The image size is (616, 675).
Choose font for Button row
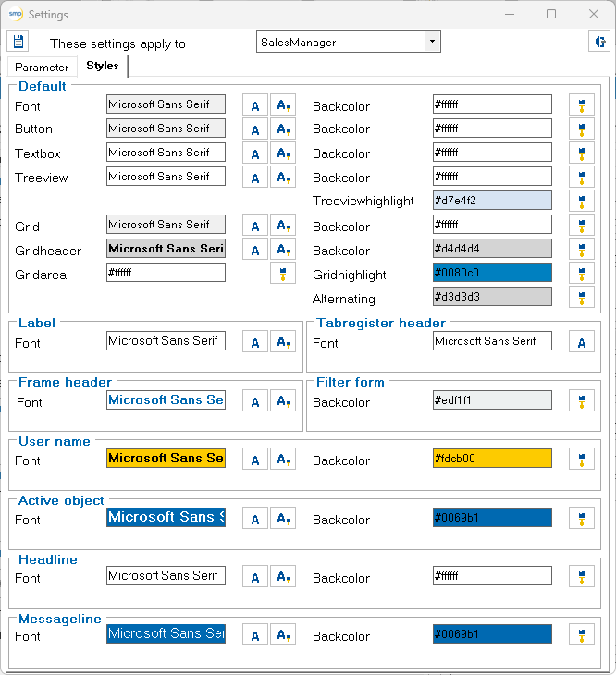(255, 129)
